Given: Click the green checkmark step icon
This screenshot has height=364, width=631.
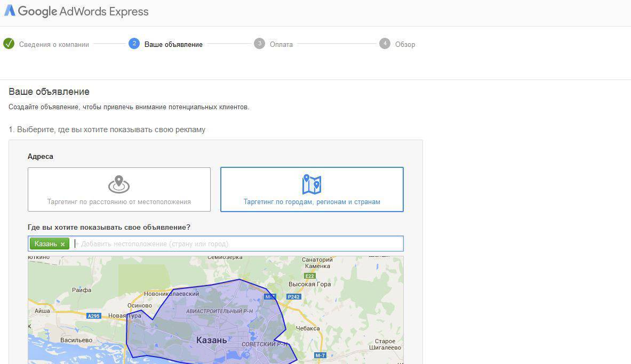Looking at the screenshot, I should (x=9, y=44).
